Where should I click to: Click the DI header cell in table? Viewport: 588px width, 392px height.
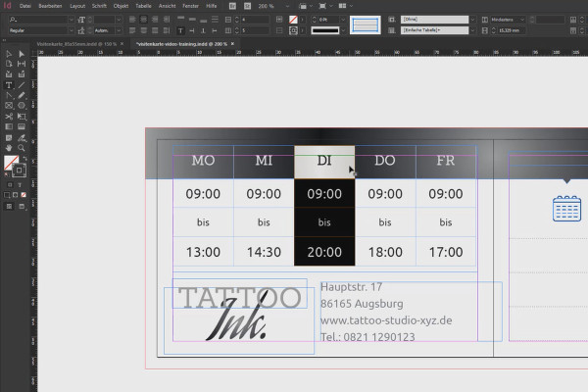324,161
